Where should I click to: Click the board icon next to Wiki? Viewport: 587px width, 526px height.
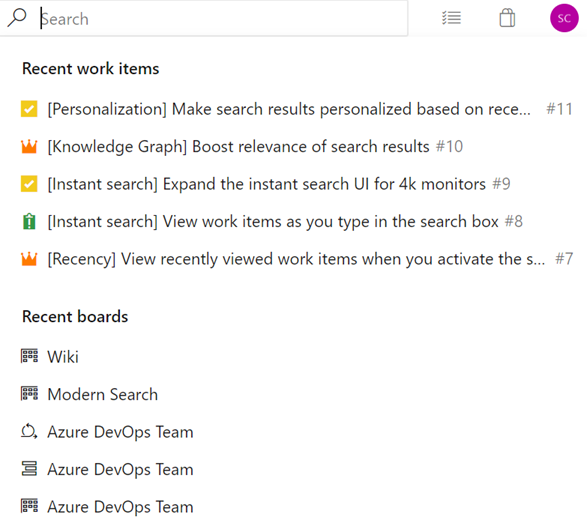click(x=29, y=356)
